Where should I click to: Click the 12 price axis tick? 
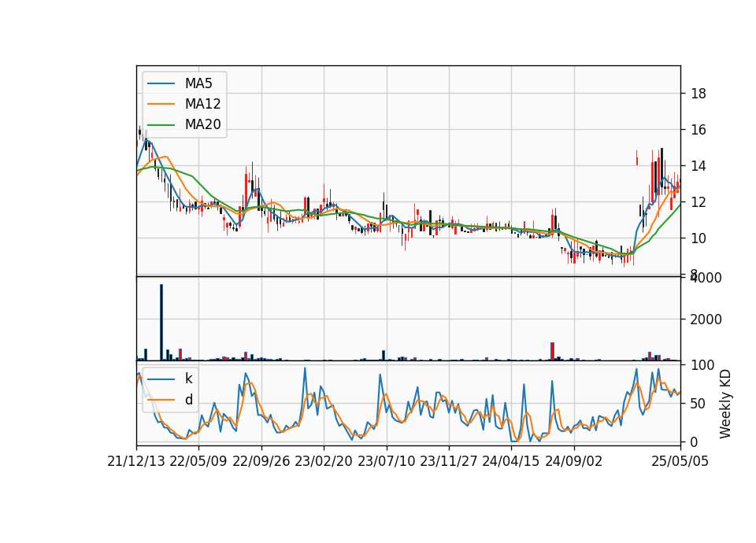tap(699, 202)
